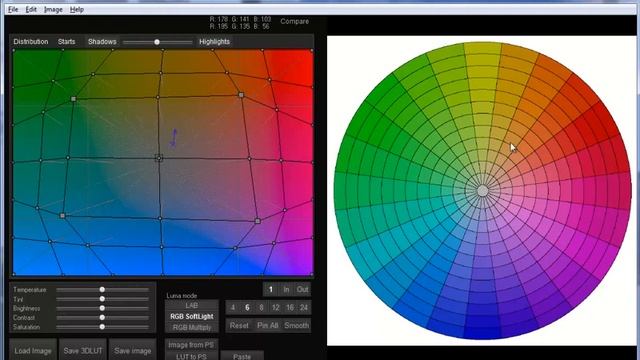
Task: Click the RGB readout values text
Action: pyautogui.click(x=240, y=22)
